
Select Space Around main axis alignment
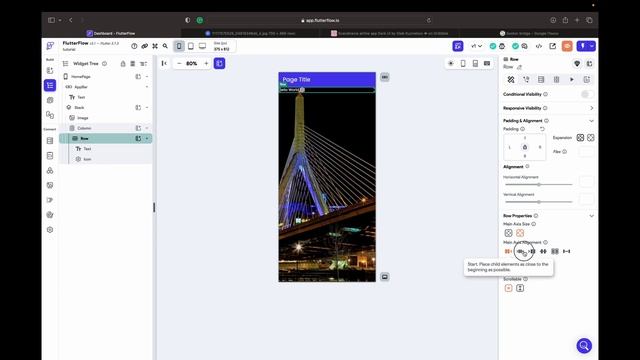point(555,251)
